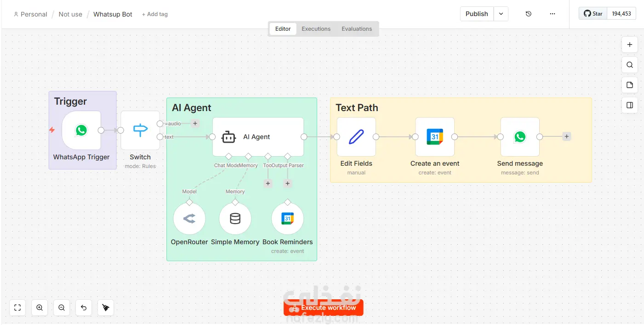The height and width of the screenshot is (325, 644).
Task: Open the GitHub star count 194,453
Action: (x=621, y=14)
